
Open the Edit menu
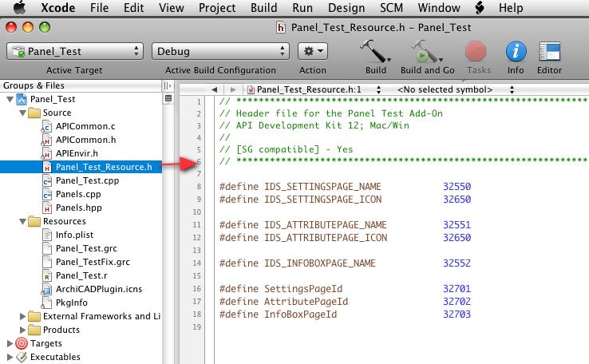coord(134,8)
